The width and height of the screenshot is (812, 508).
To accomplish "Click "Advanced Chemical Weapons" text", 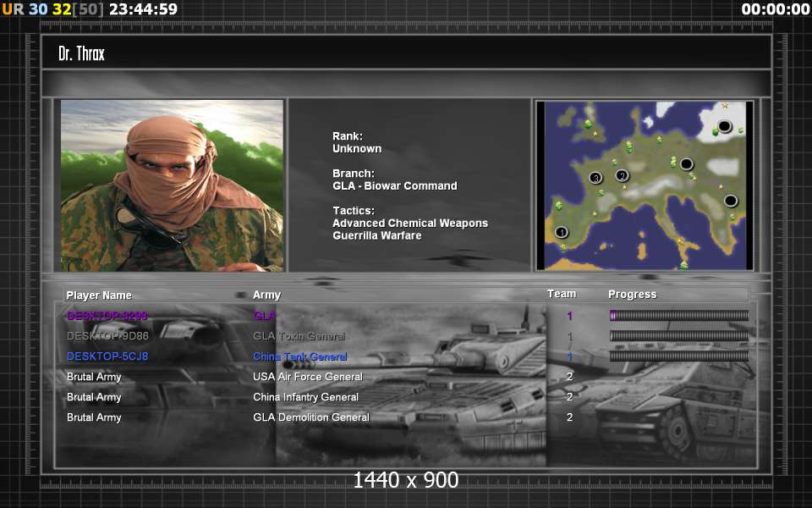I will pos(410,223).
